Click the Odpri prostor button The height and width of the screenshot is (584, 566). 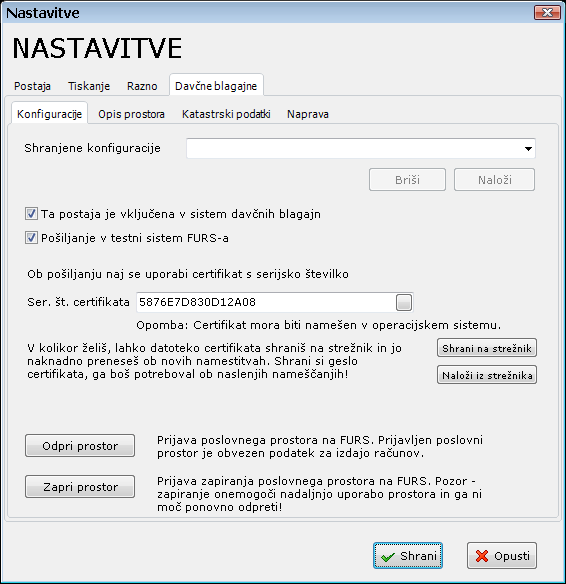[80, 445]
